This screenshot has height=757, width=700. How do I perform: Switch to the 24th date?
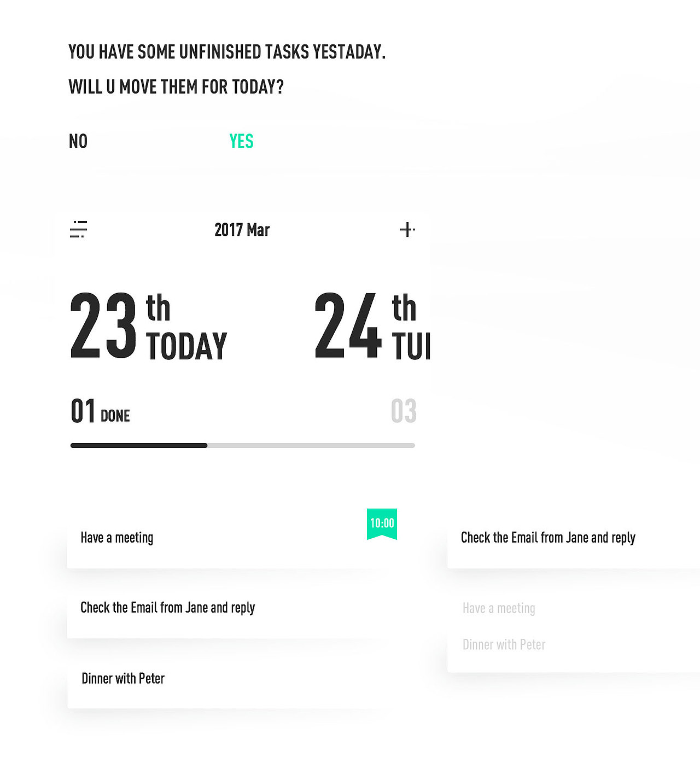click(372, 326)
